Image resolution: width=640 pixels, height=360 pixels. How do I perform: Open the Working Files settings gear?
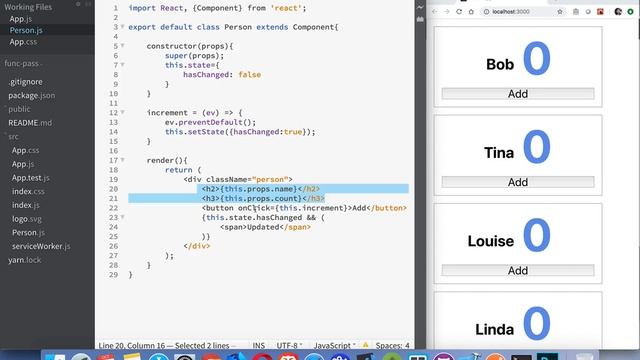[78, 4]
